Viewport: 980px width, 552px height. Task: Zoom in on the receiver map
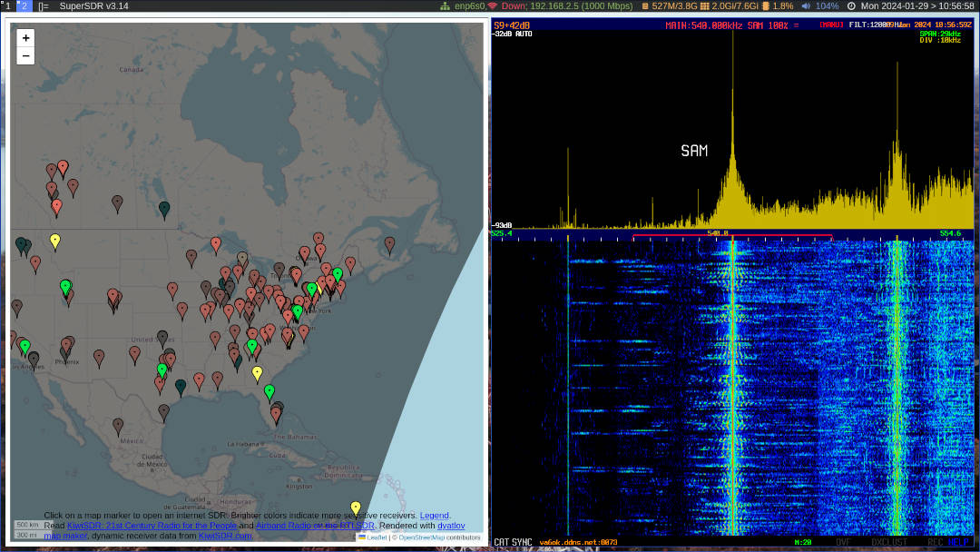pos(25,38)
